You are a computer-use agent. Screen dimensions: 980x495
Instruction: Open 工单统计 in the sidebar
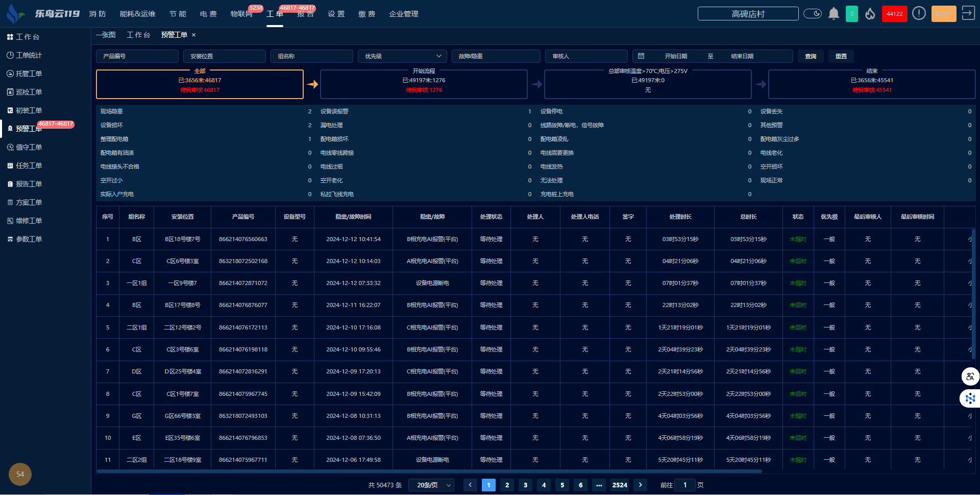click(29, 55)
